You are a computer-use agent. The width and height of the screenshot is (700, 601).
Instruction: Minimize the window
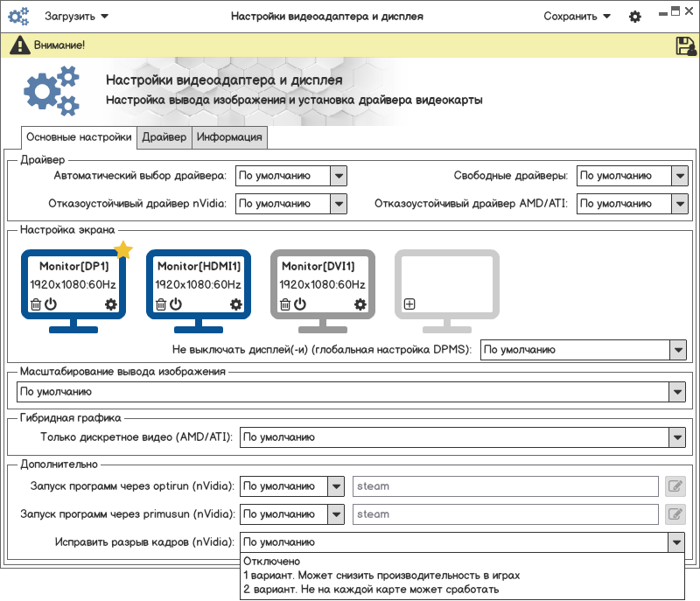point(663,13)
